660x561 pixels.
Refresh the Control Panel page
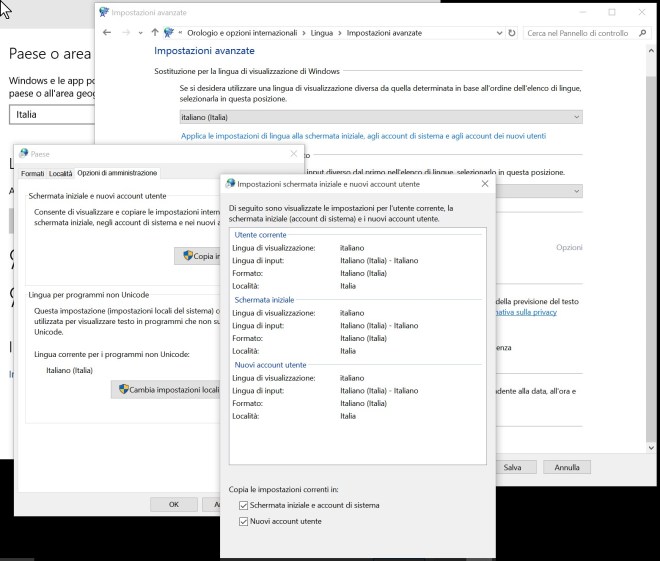(x=512, y=33)
